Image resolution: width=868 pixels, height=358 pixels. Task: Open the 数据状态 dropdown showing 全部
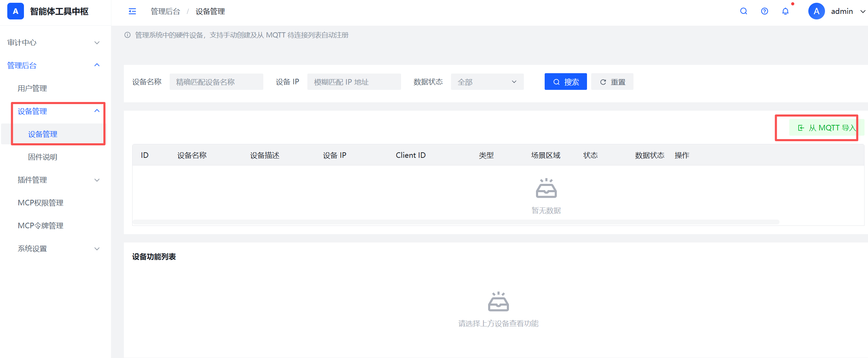(487, 82)
